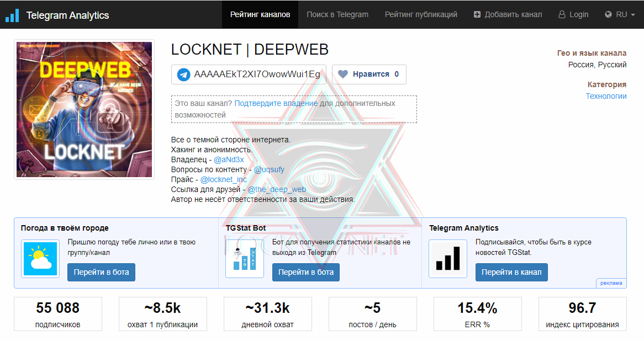Click the Telegram paper-plane icon
Screen dimensions: 644x341
(x=183, y=74)
